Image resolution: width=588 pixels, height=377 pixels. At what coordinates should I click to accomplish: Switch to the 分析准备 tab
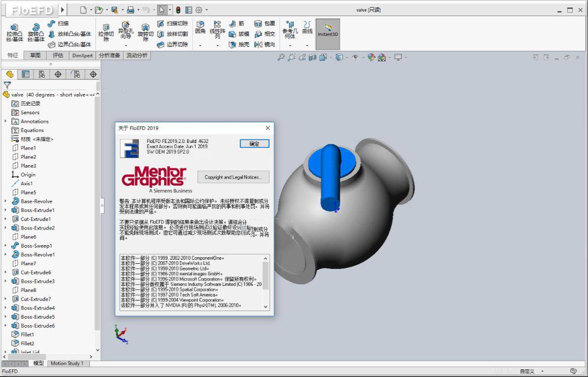pos(110,55)
